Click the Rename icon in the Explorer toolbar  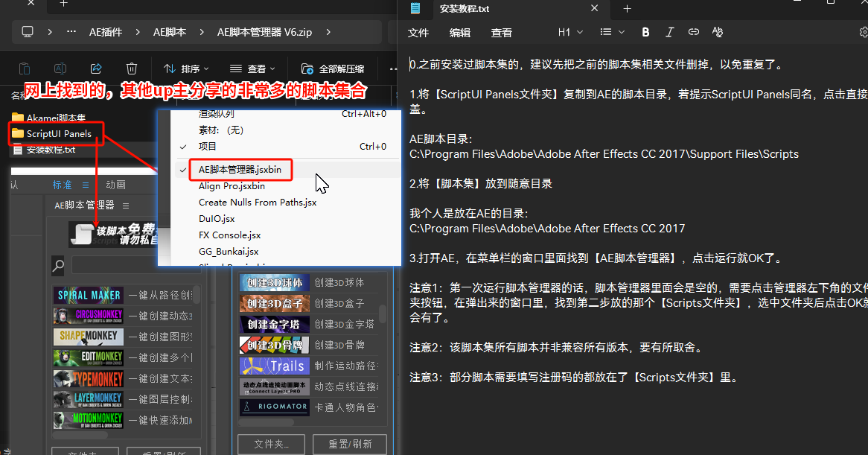pyautogui.click(x=60, y=69)
